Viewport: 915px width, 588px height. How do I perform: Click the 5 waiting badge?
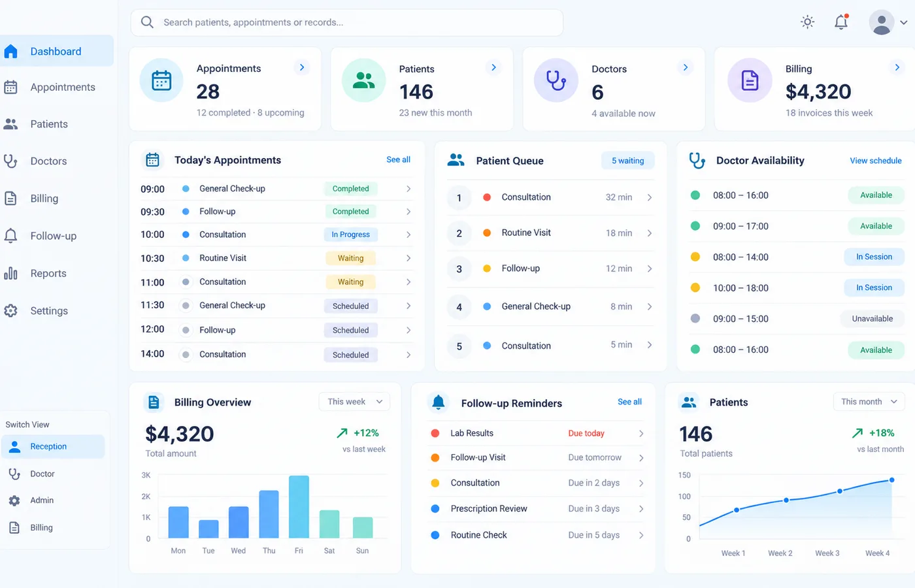(627, 161)
